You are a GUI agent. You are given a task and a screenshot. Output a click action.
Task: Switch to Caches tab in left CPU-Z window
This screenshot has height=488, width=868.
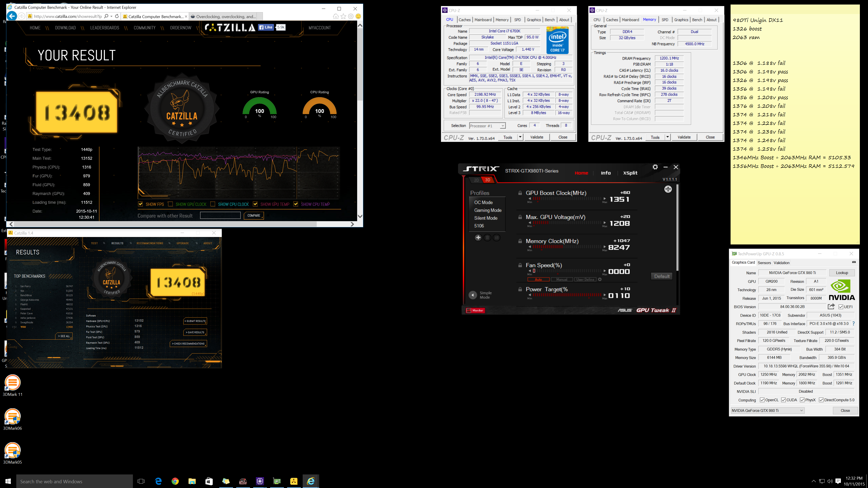click(465, 19)
